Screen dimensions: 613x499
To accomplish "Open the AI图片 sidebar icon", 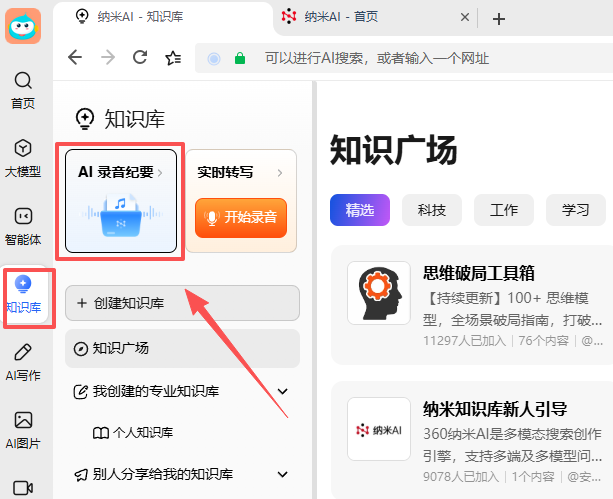I will point(23,429).
